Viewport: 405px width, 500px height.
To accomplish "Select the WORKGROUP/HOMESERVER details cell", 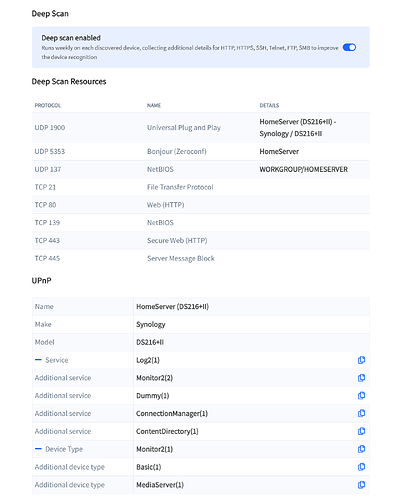I will click(304, 169).
